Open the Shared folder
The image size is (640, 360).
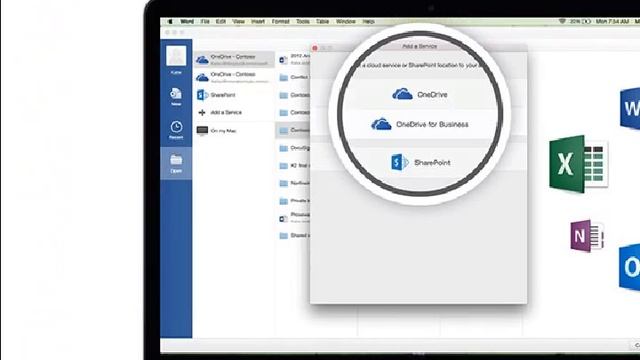coord(293,236)
